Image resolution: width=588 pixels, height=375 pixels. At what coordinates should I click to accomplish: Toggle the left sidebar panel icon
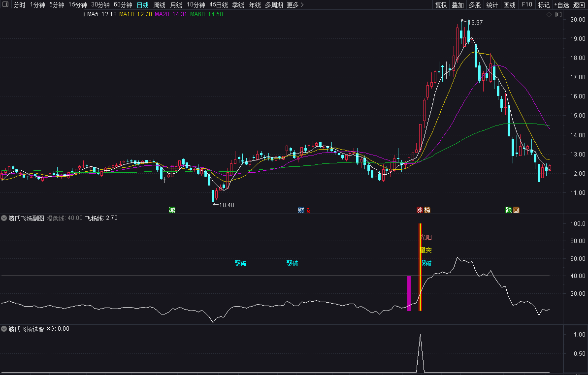tap(5, 4)
